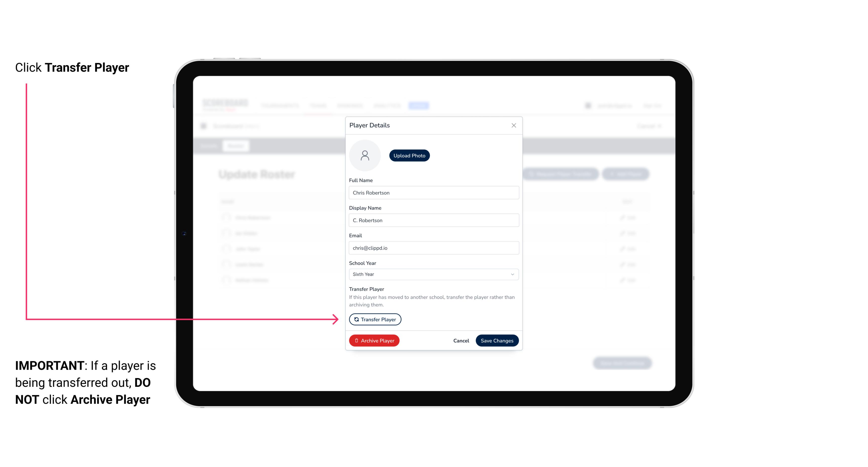
Task: Click the close X icon on dialog
Action: [x=514, y=125]
